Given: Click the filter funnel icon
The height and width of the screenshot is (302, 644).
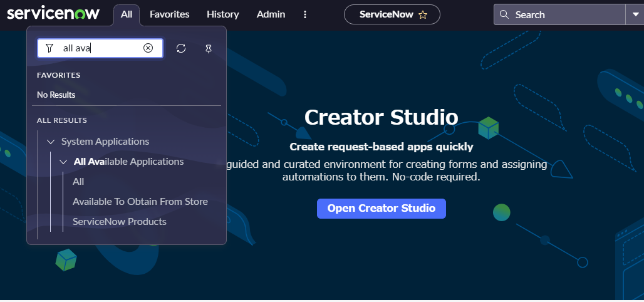Looking at the screenshot, I should (49, 48).
